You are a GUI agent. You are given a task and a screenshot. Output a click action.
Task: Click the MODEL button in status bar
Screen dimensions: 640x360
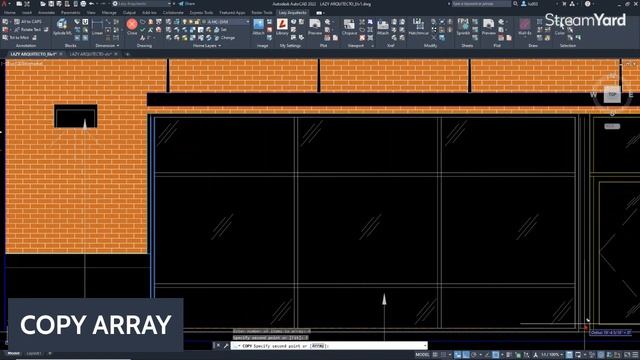pyautogui.click(x=422, y=355)
